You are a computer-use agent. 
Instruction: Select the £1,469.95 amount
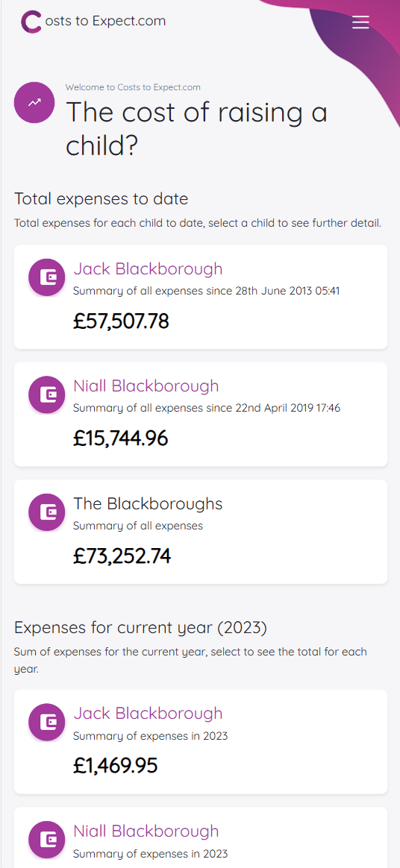coord(115,766)
